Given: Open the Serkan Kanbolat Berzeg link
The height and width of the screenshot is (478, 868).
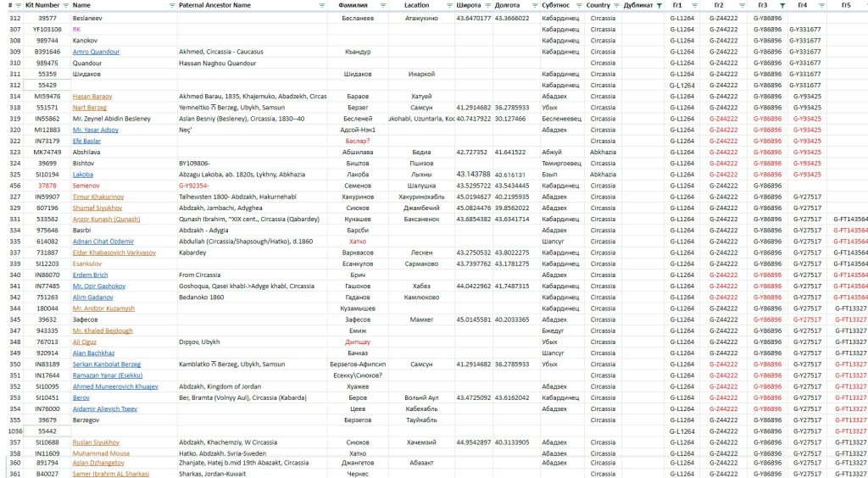Looking at the screenshot, I should point(107,364).
